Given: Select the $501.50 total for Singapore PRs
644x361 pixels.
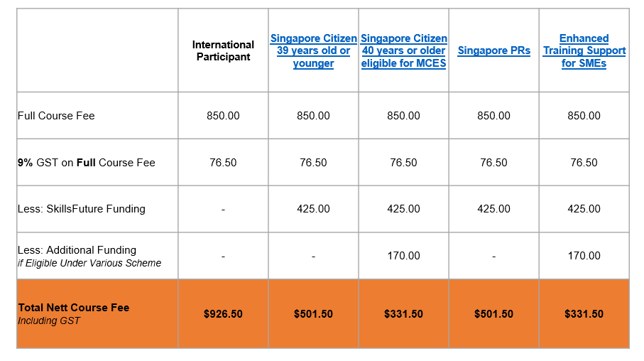Looking at the screenshot, I should click(x=493, y=314).
